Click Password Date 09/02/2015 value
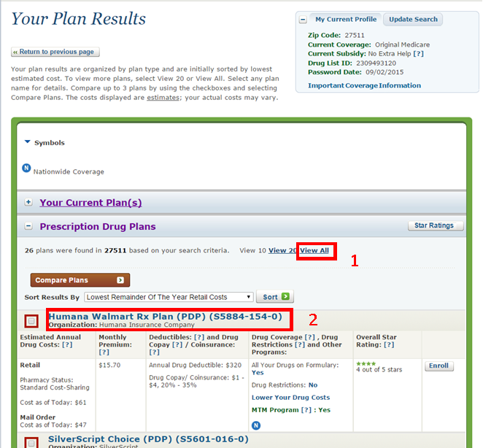 tap(385, 72)
